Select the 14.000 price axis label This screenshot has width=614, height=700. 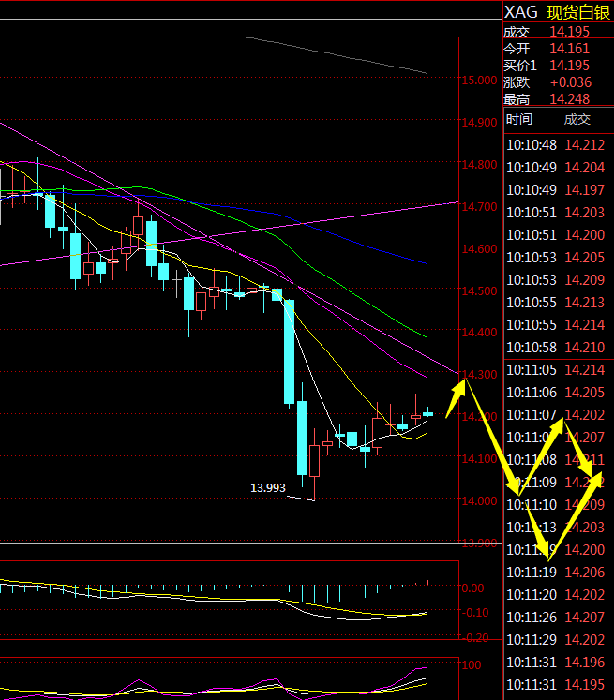click(x=479, y=501)
